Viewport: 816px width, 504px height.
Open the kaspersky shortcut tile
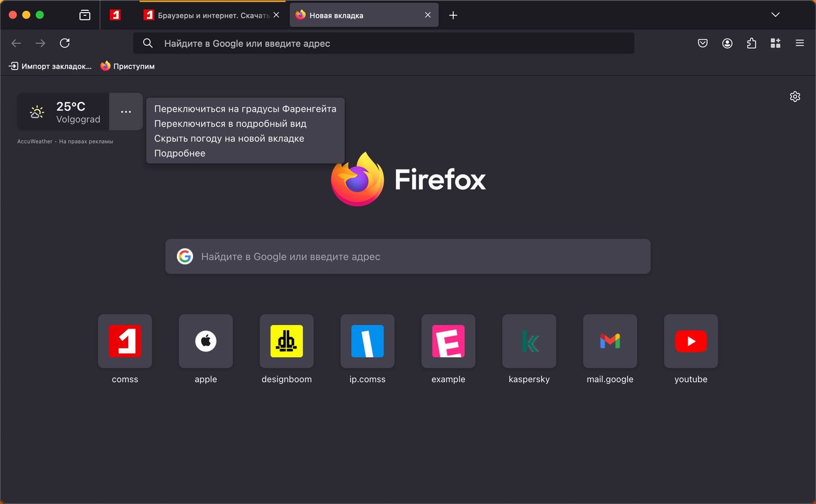point(529,349)
